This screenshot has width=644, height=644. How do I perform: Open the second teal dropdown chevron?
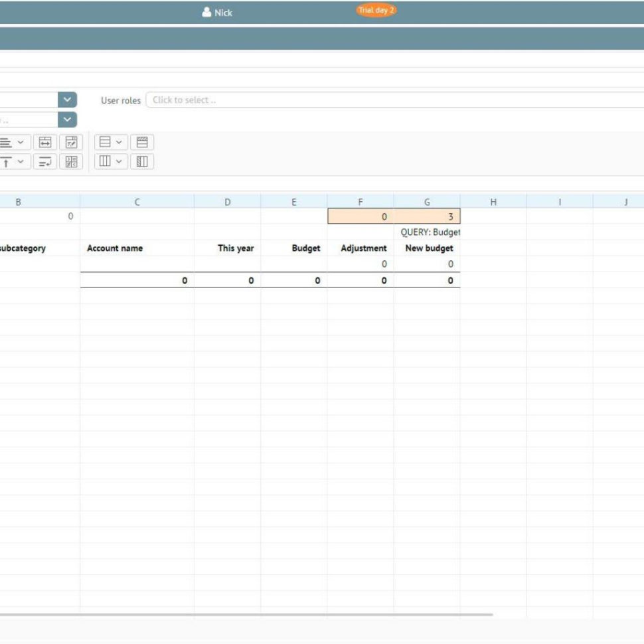66,120
